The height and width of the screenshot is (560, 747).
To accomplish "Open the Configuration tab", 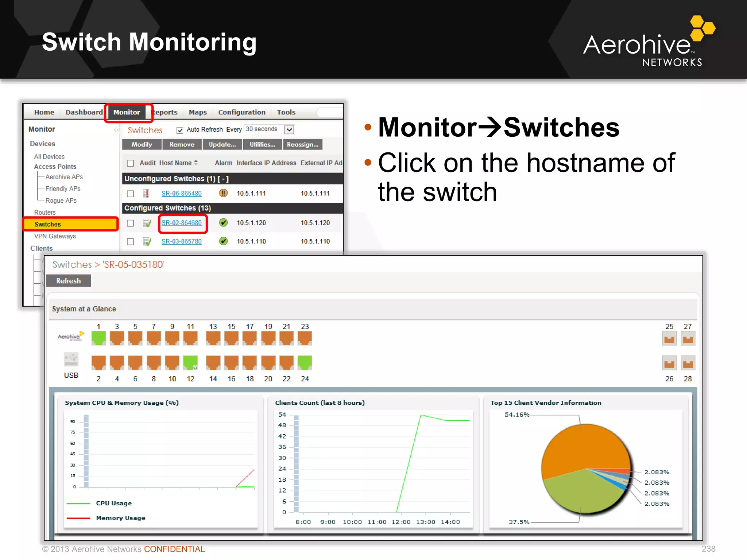I will click(242, 112).
